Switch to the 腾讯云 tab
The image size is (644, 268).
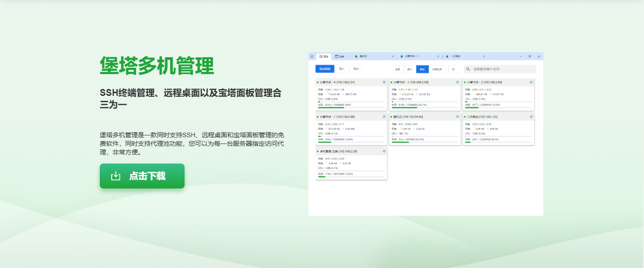tap(364, 56)
